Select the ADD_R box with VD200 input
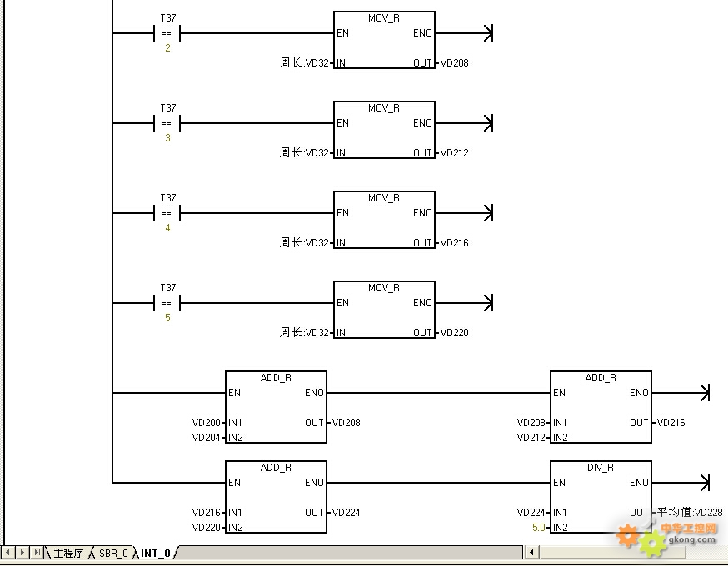Image resolution: width=728 pixels, height=566 pixels. point(277,407)
